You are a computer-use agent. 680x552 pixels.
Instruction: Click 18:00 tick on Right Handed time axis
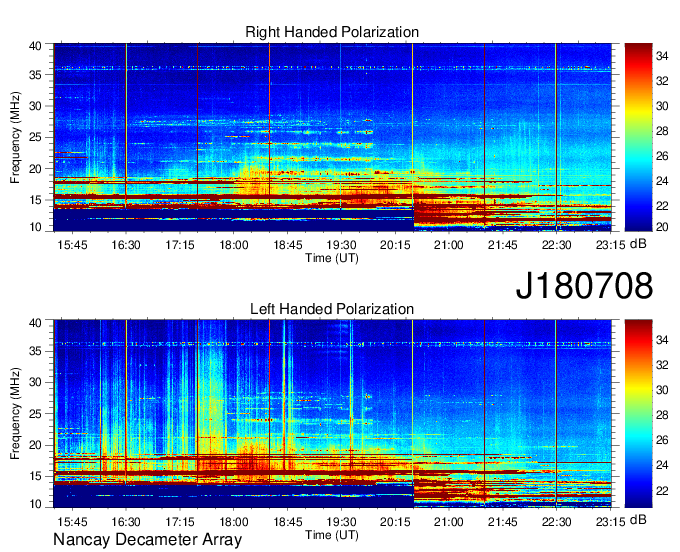[233, 245]
